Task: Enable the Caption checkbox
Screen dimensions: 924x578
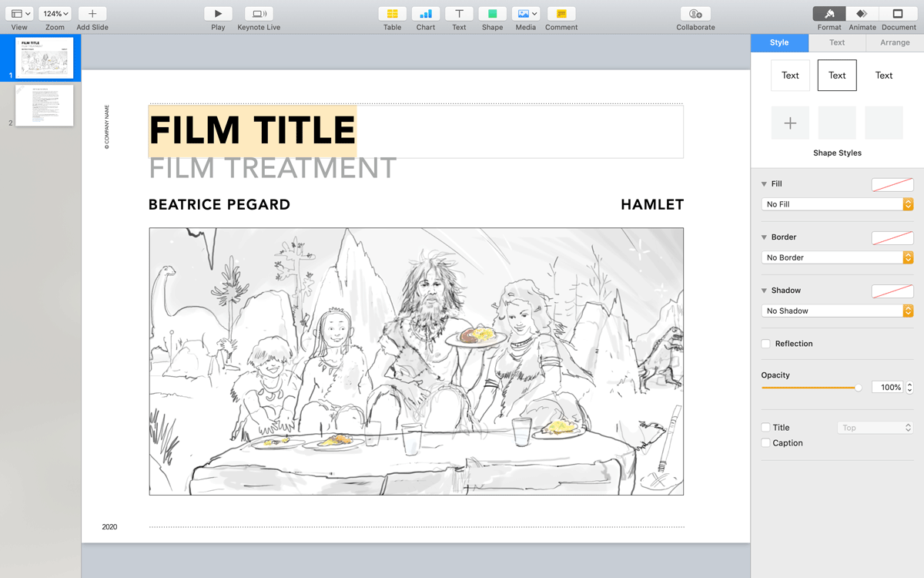Action: (765, 443)
